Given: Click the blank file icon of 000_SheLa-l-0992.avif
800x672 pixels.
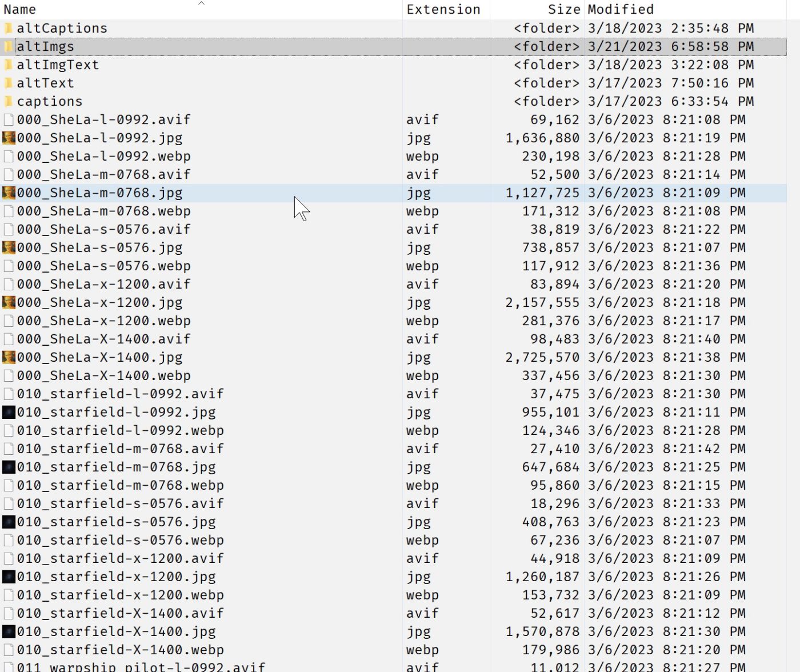Looking at the screenshot, I should click(x=9, y=119).
